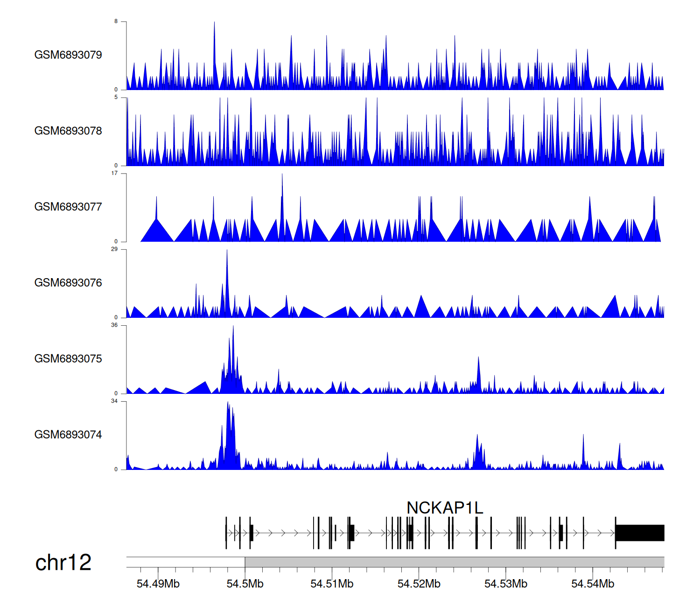The height and width of the screenshot is (616, 700).
Task: Click the 54.49Mb axis tick label
Action: coord(158,584)
